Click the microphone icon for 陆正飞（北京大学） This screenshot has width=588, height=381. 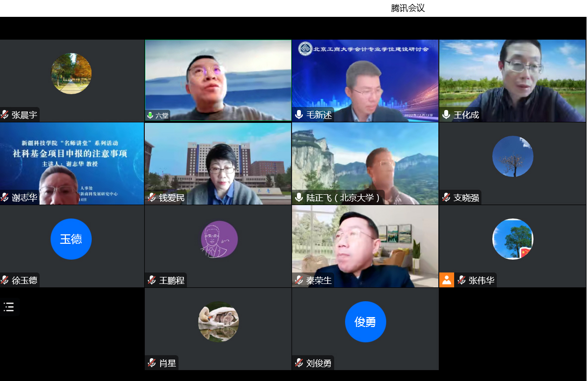(299, 197)
